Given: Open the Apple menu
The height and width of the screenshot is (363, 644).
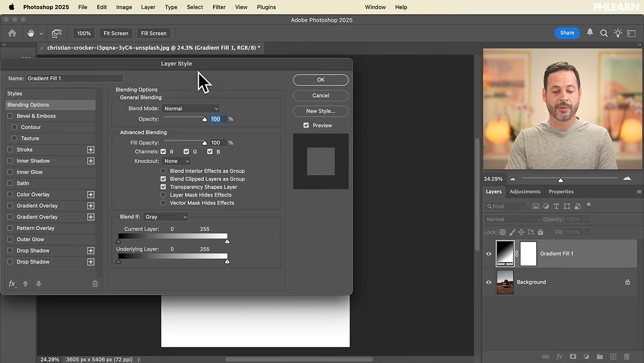Looking at the screenshot, I should (x=11, y=7).
